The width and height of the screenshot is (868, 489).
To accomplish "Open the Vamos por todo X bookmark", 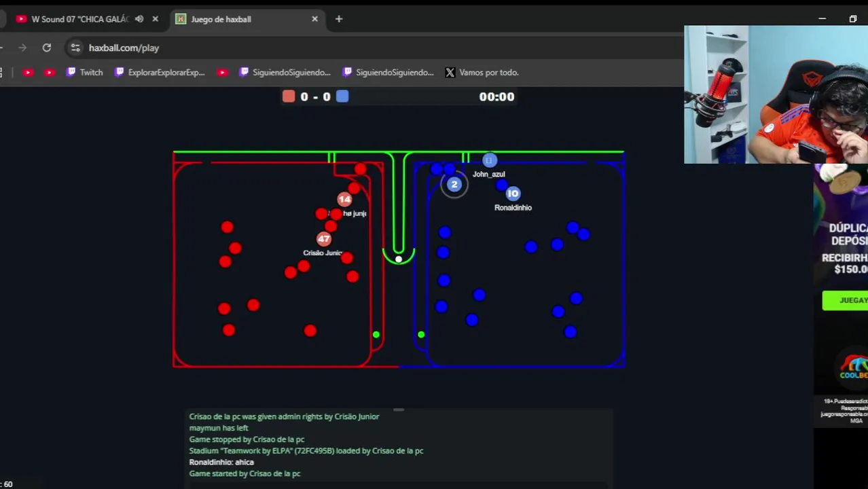I will pyautogui.click(x=482, y=72).
